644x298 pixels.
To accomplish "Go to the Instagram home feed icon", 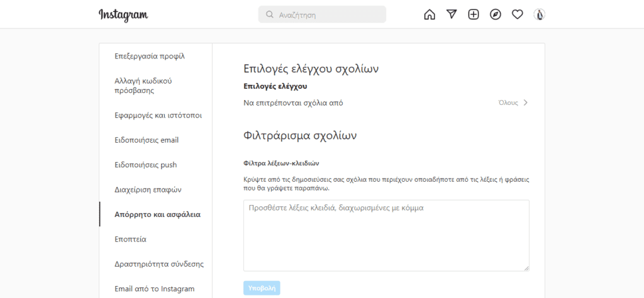I will pos(430,14).
